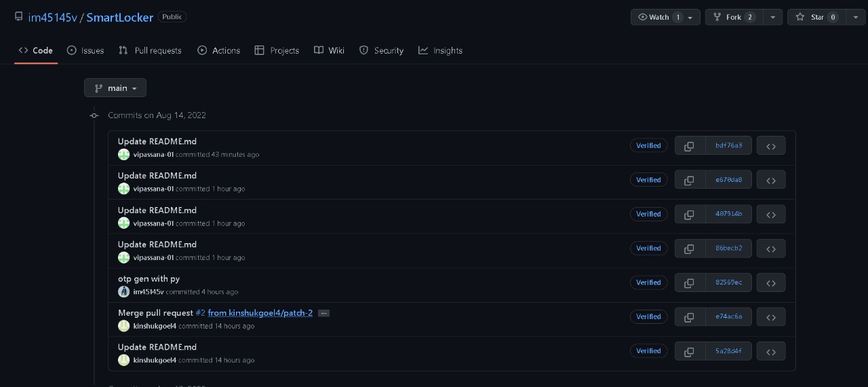Open commit hash 86becb2

click(728, 248)
